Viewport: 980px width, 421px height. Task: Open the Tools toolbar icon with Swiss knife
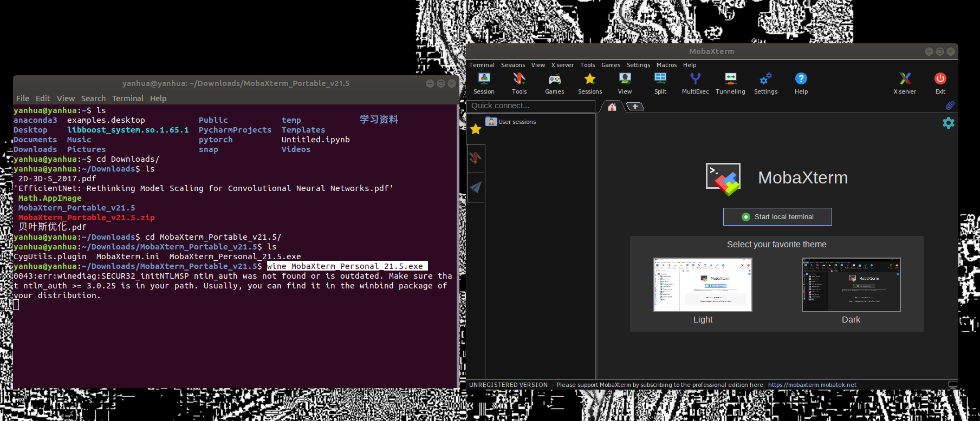click(519, 83)
